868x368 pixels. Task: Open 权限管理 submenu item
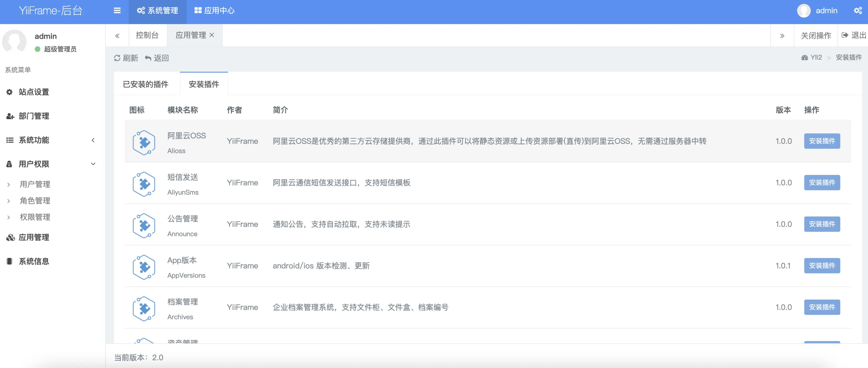(35, 217)
